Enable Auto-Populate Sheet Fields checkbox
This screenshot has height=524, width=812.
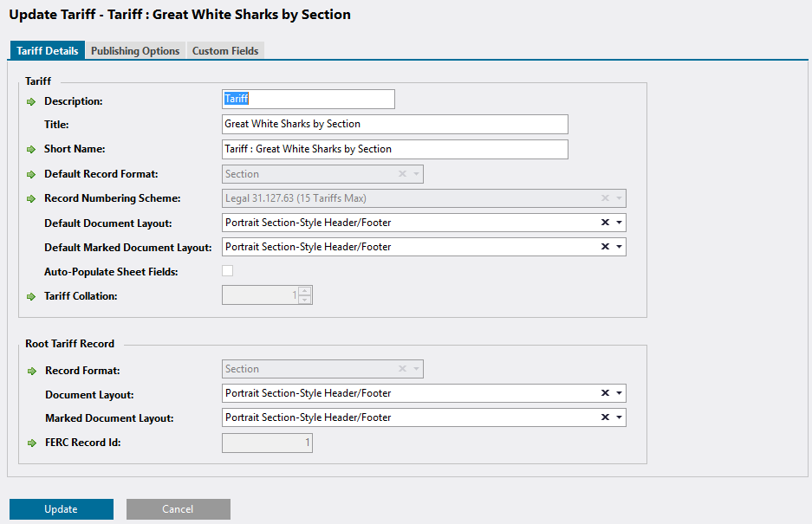click(x=228, y=271)
